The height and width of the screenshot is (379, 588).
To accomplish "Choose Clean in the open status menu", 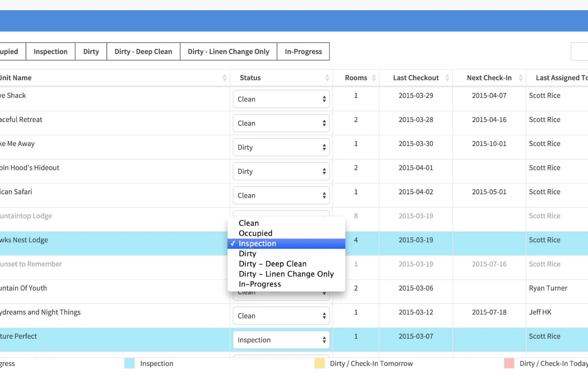I will click(x=286, y=223).
